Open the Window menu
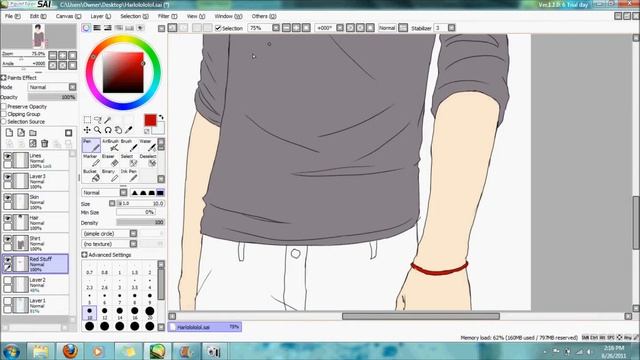Image resolution: width=640 pixels, height=360 pixels. [x=228, y=16]
